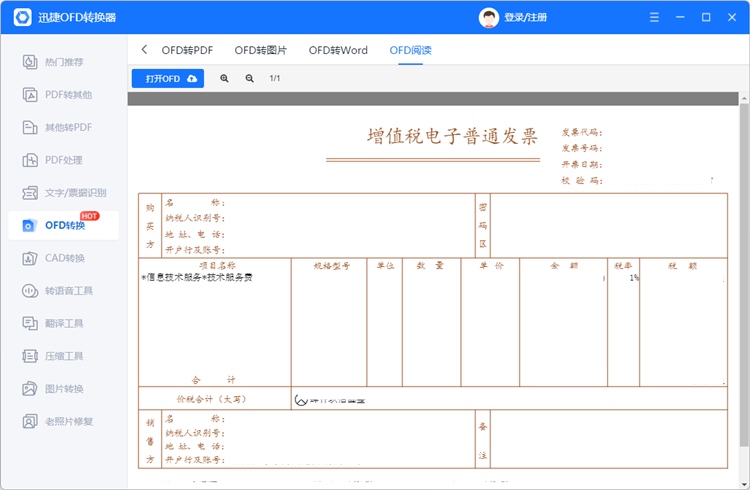This screenshot has height=490, width=750.
Task: Minimize the application window
Action: pos(680,17)
